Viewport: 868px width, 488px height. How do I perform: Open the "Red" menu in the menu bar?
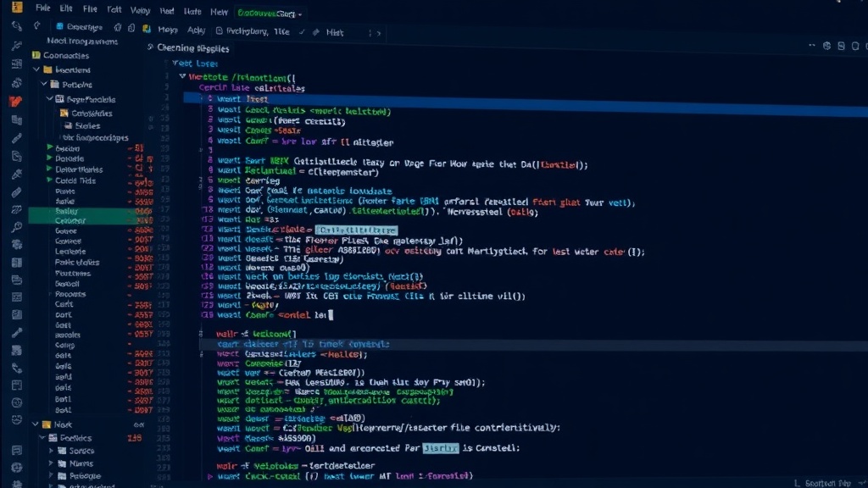pyautogui.click(x=167, y=11)
